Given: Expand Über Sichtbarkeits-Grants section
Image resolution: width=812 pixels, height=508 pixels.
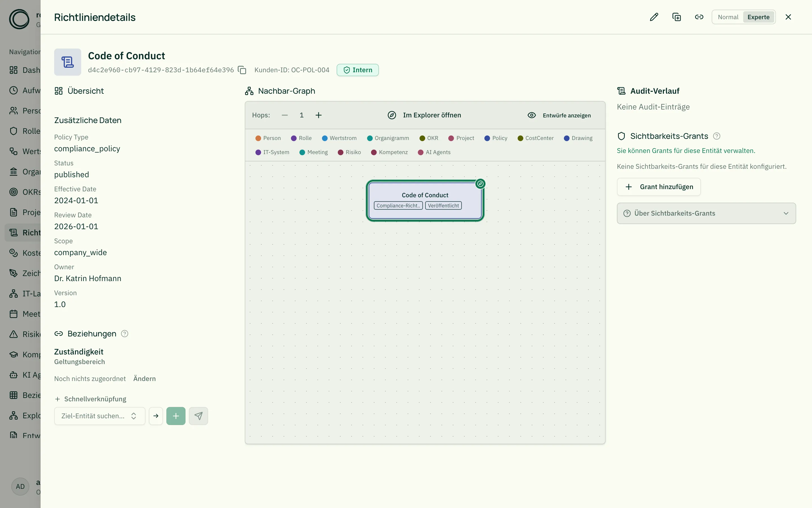Looking at the screenshot, I should (706, 213).
